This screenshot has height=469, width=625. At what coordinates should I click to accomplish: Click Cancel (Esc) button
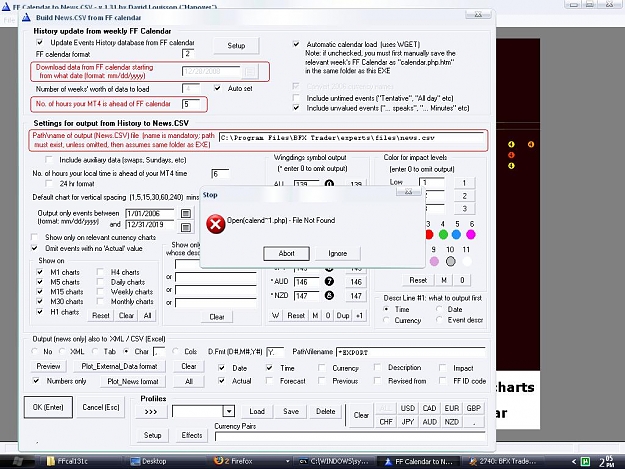point(100,407)
